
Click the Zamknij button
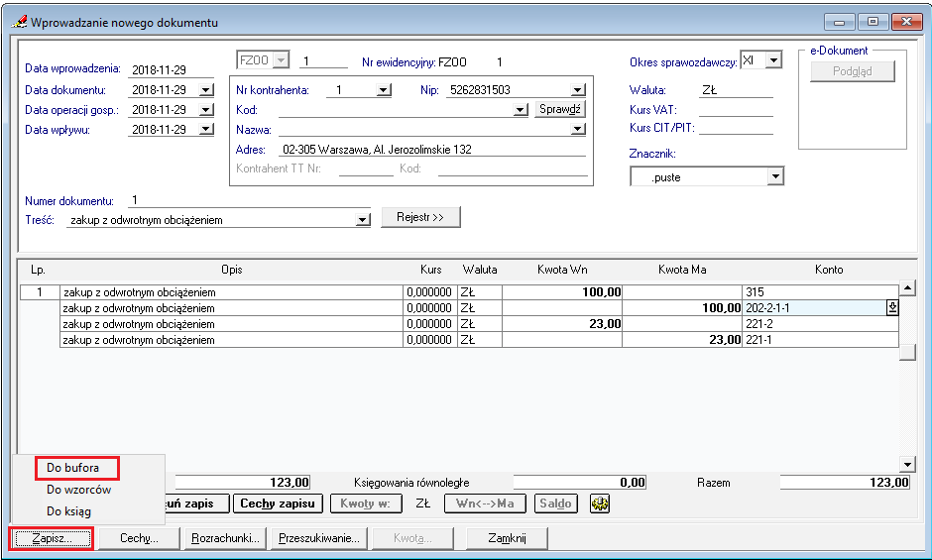pyautogui.click(x=507, y=538)
